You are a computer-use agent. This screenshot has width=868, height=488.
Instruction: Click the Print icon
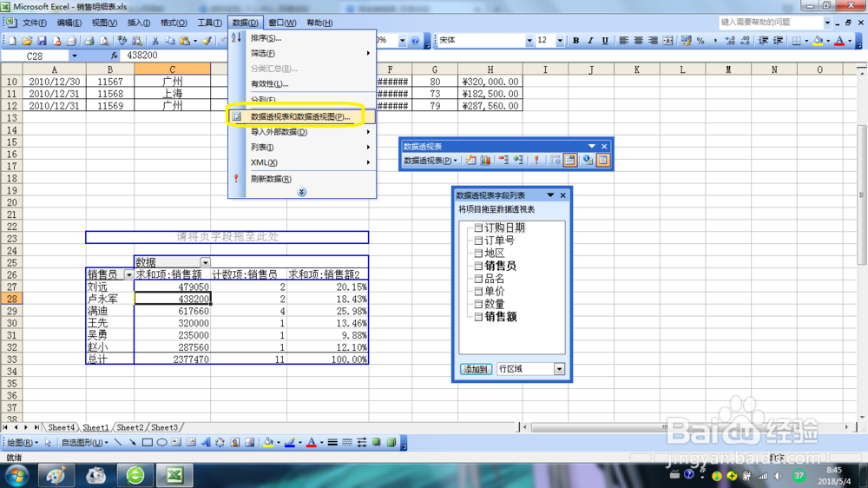pyautogui.click(x=89, y=41)
